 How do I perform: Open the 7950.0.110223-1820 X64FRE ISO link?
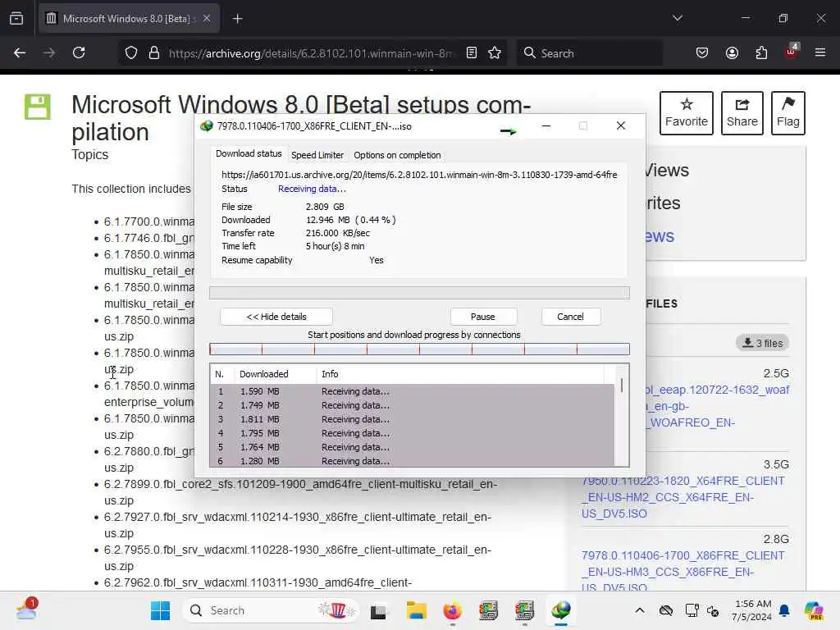pos(683,497)
